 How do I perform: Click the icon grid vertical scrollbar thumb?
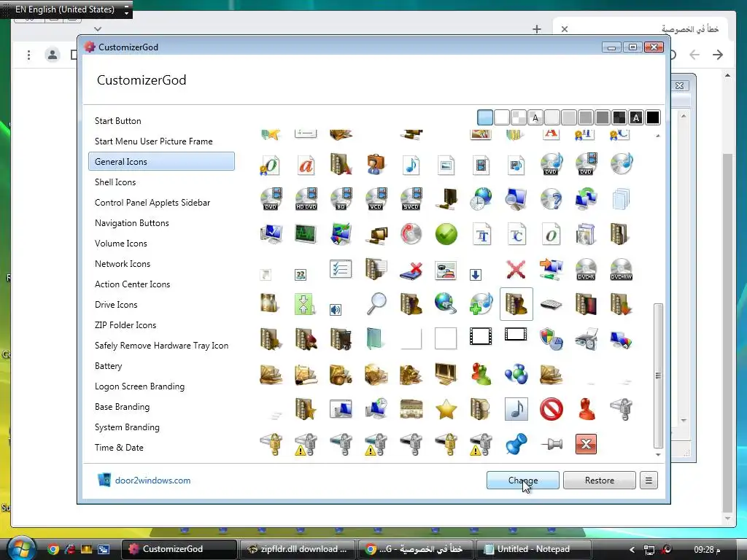[x=658, y=376]
